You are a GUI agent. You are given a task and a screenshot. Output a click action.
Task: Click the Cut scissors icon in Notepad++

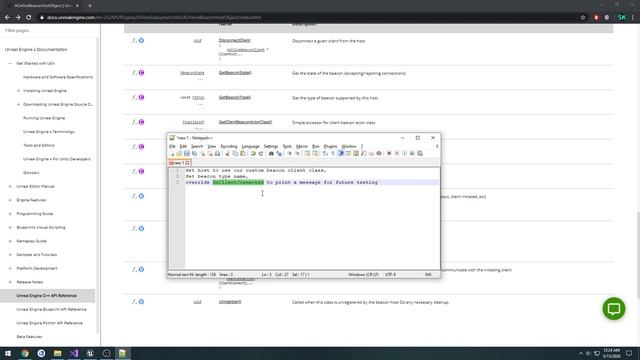point(227,153)
